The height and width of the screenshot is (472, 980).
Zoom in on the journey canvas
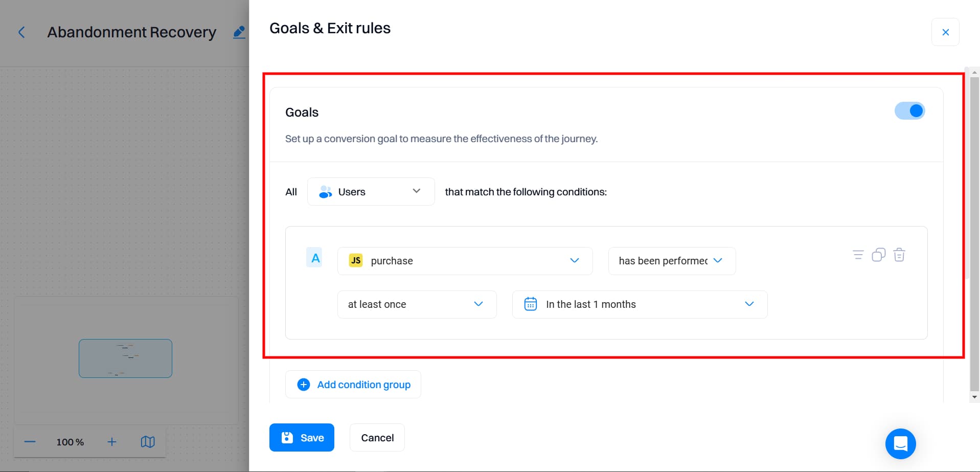(x=112, y=442)
